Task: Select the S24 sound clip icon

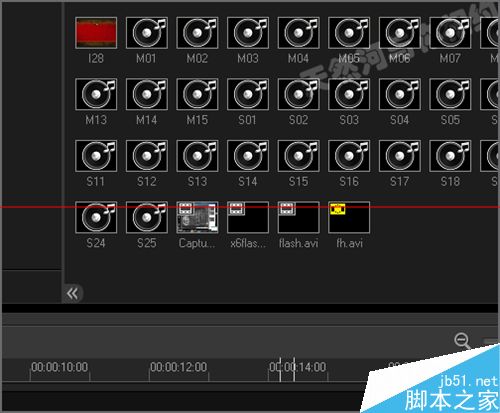Action: 96,217
